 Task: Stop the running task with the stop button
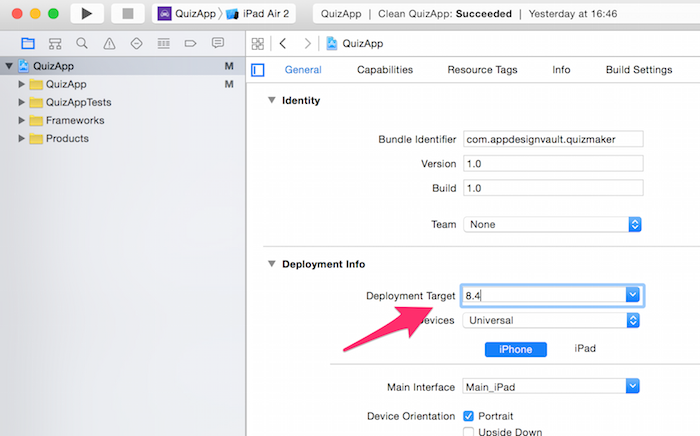coord(128,13)
